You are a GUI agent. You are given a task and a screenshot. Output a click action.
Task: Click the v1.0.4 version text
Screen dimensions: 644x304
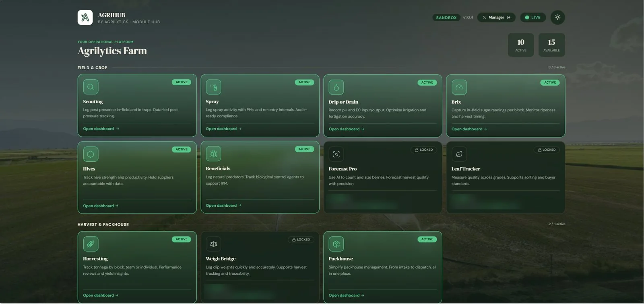click(468, 17)
